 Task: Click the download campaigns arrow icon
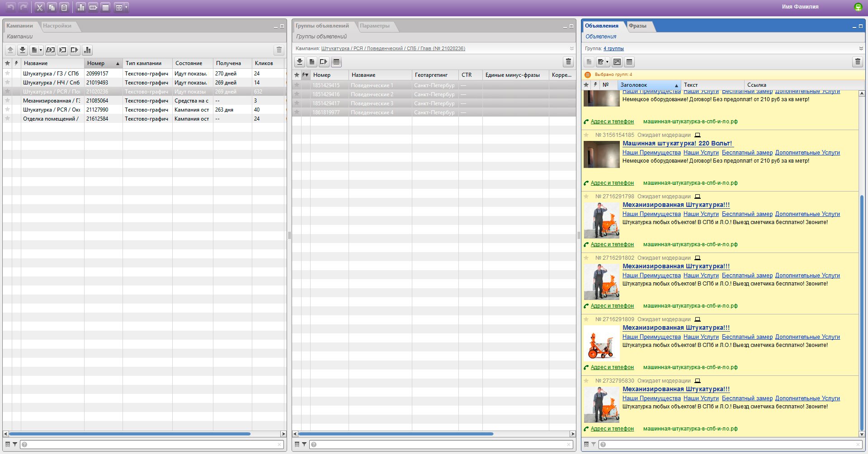[x=22, y=50]
